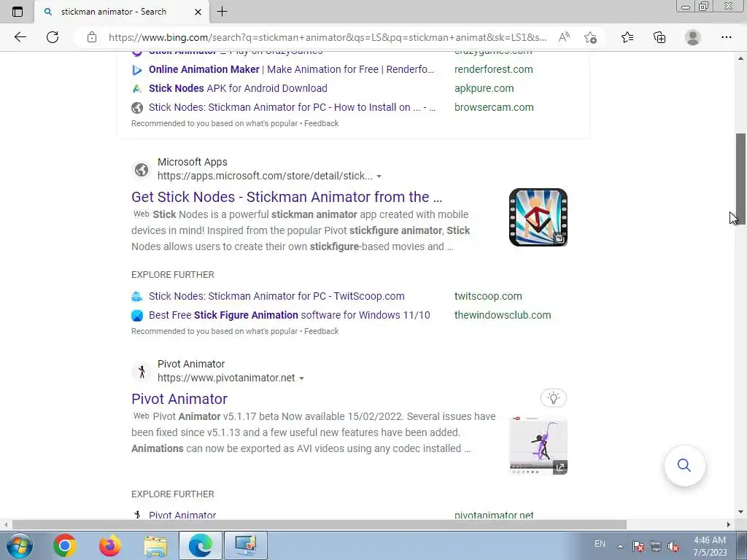Show hidden tray icons arrow

620,546
